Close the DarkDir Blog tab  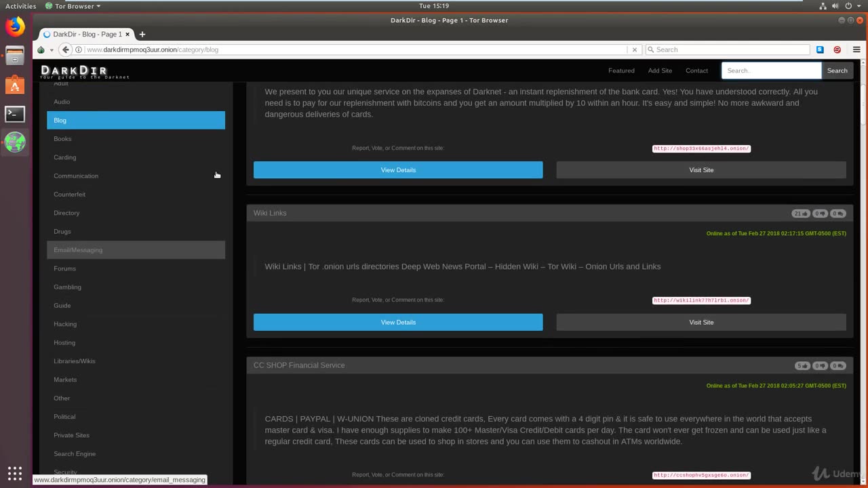point(127,34)
